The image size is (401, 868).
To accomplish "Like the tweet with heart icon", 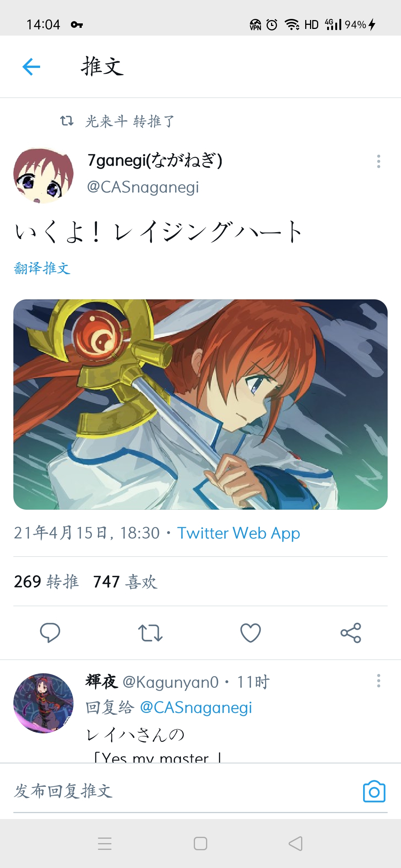I will coord(251,633).
